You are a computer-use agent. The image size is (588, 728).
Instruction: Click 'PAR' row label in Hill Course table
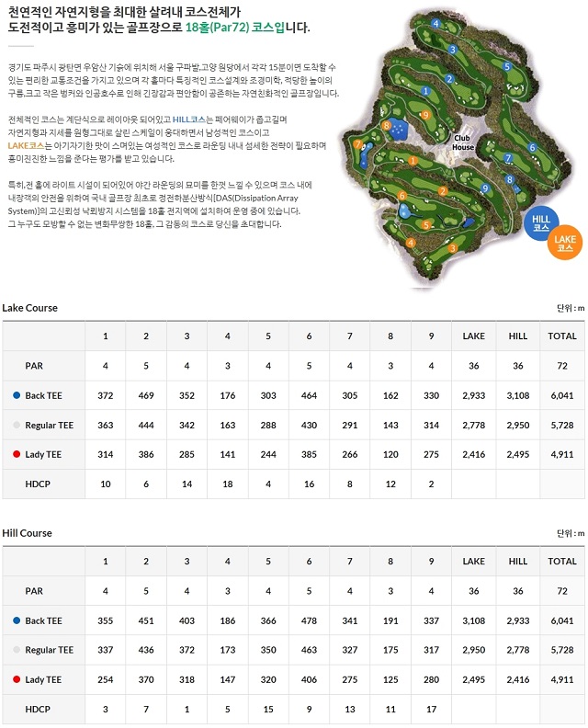point(34,591)
